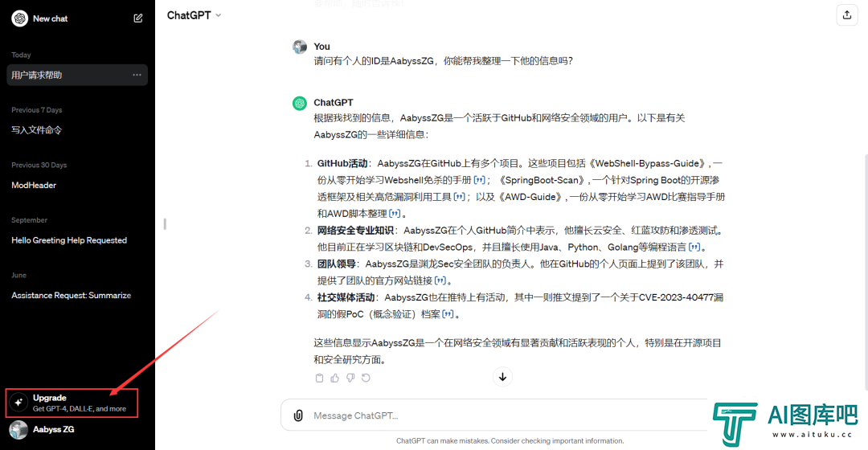The height and width of the screenshot is (450, 868).
Task: Copy the ChatGPT response with the clipboard icon
Action: coord(320,378)
